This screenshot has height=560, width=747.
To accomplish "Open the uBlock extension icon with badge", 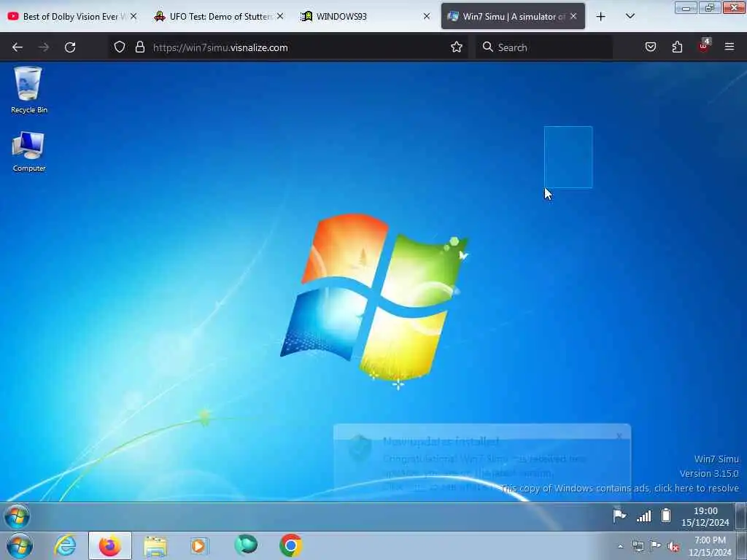I will pyautogui.click(x=704, y=46).
